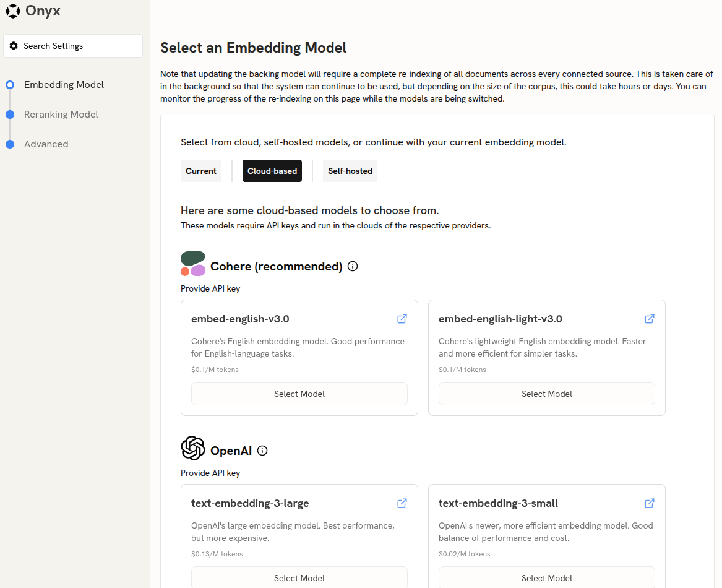Open external link for text-embedding-3-large

pyautogui.click(x=402, y=503)
